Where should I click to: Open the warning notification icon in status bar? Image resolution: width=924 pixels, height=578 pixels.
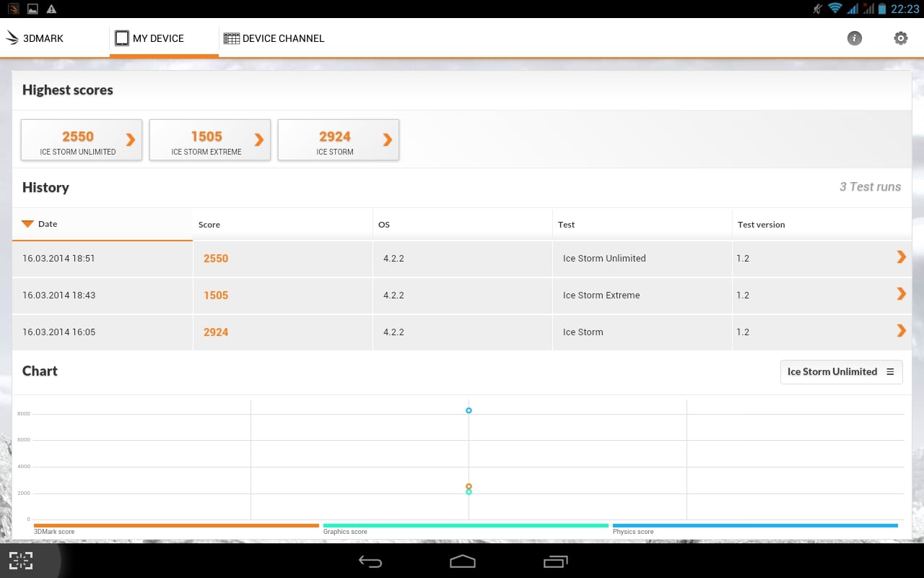(x=51, y=9)
